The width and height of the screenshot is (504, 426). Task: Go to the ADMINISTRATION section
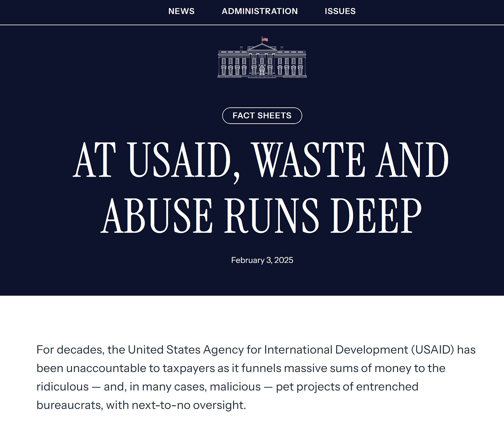pyautogui.click(x=260, y=11)
